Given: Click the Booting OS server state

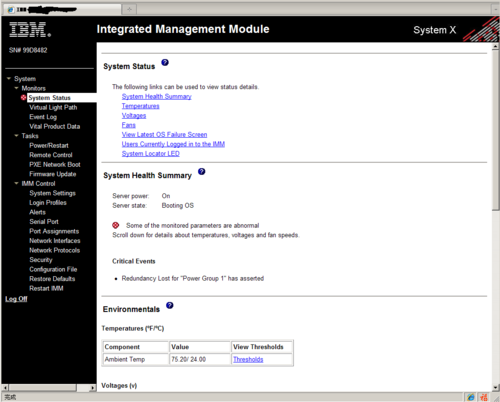Looking at the screenshot, I should [178, 206].
